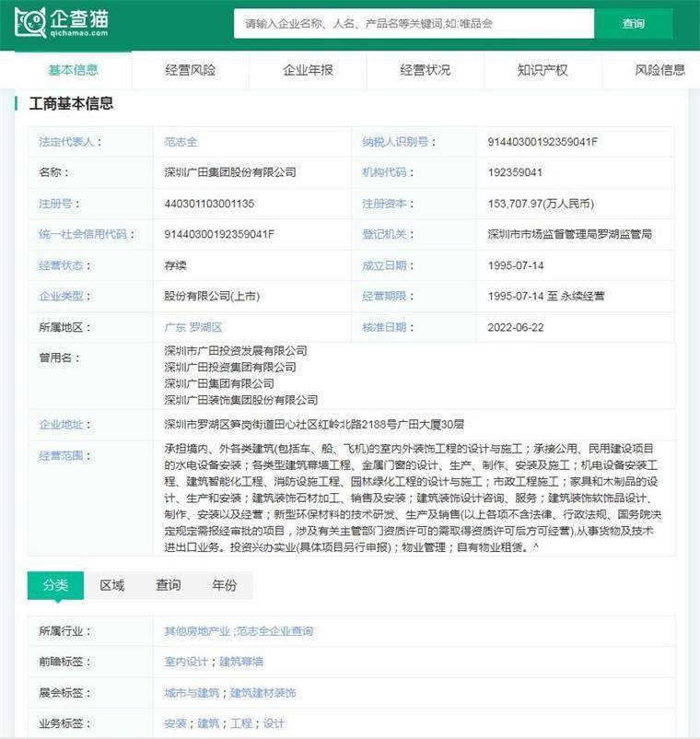Viewport: 700px width, 739px height.
Task: Go to the 知识产权 tab
Action: coord(542,70)
